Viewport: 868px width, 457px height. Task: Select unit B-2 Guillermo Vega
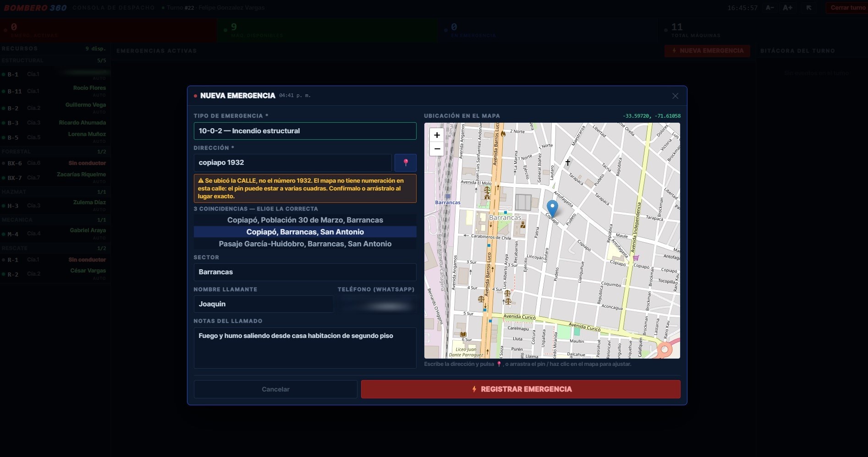coord(55,108)
